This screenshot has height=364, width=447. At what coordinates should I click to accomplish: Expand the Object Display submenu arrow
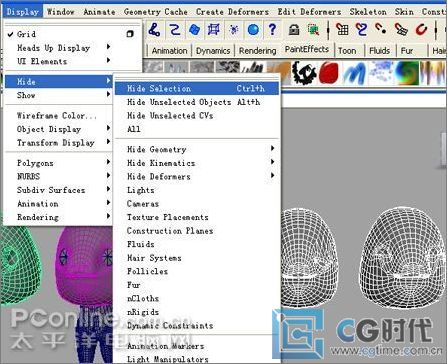pyautogui.click(x=108, y=128)
